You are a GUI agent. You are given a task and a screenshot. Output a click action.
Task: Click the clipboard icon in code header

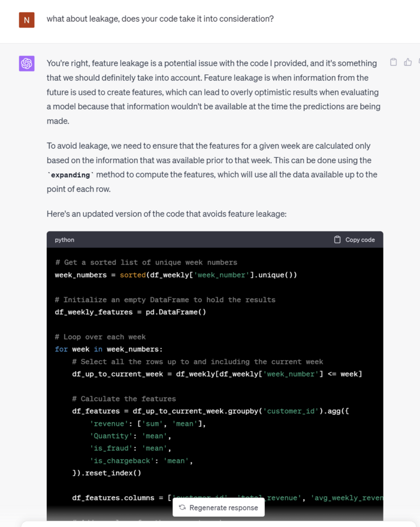click(337, 240)
